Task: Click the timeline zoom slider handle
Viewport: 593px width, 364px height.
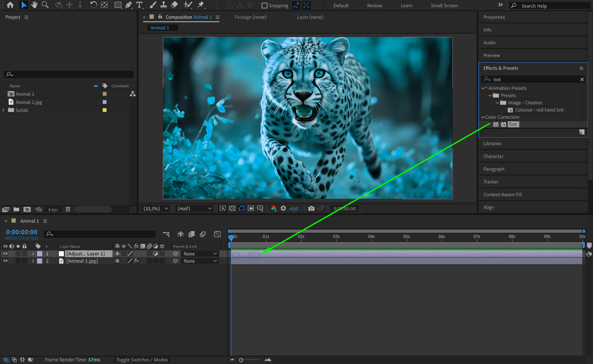Action: pyautogui.click(x=241, y=360)
